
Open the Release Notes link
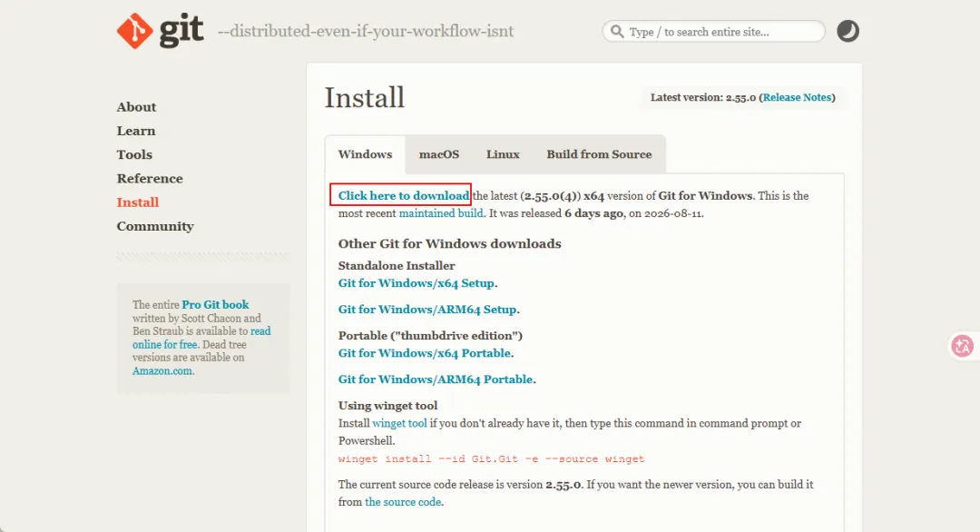coord(797,97)
